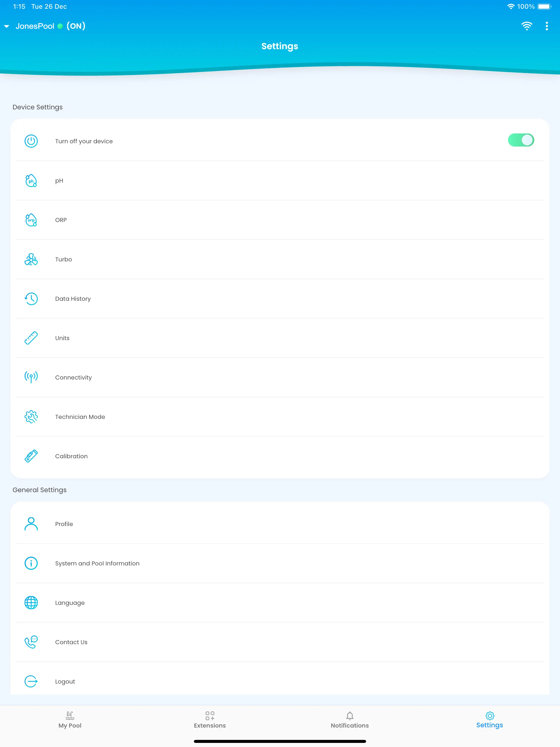
Task: Click the Contact Us phone icon
Action: 31,642
